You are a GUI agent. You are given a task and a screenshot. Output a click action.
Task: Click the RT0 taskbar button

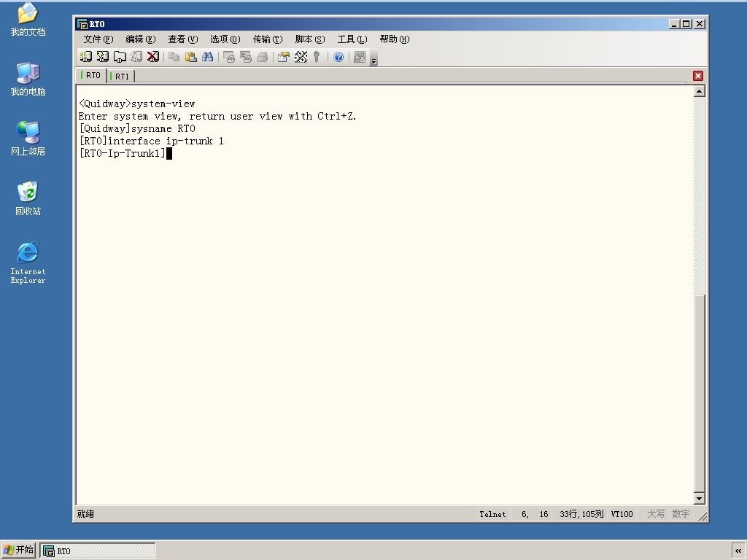[98, 551]
